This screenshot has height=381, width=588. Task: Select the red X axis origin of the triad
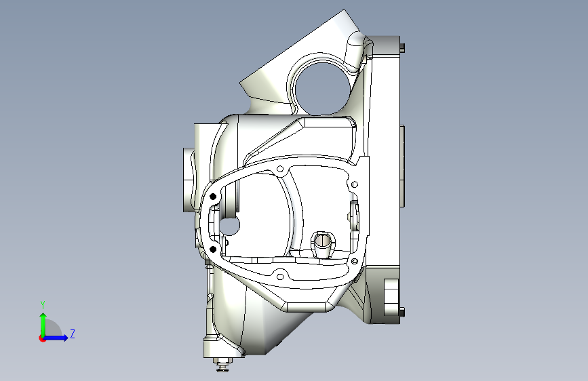42,338
